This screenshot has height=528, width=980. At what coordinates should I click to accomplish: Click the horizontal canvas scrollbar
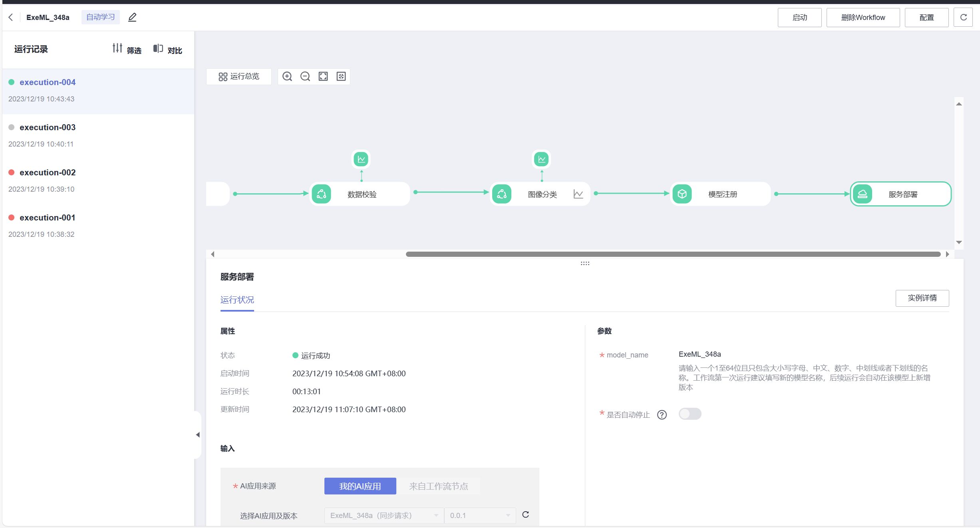click(x=673, y=254)
